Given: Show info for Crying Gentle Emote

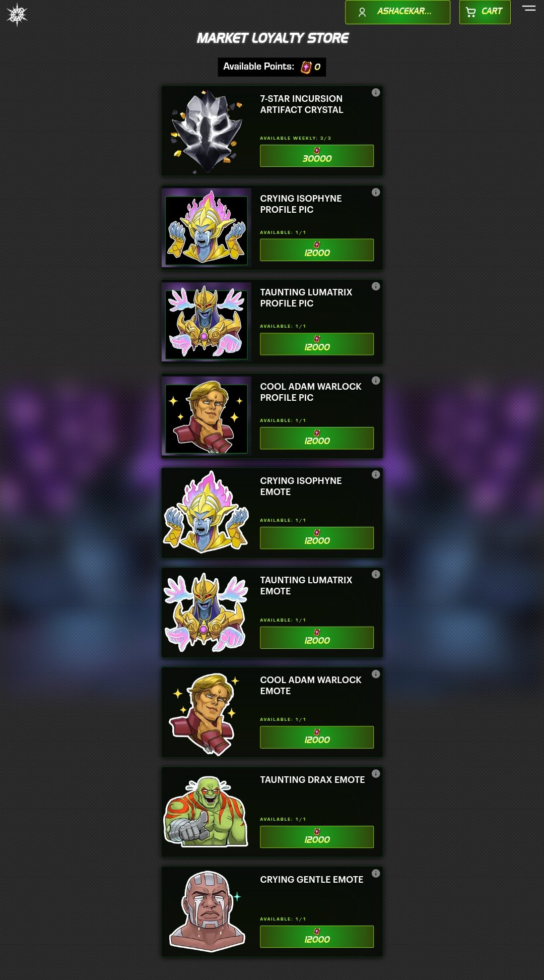Looking at the screenshot, I should click(376, 873).
